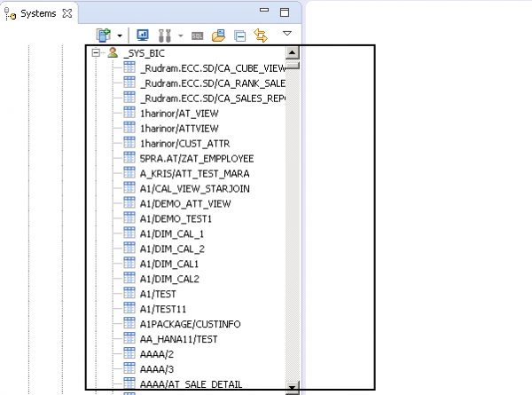Select A1/CAL_VIEW_STARJOIN entry
Viewport: 532px width, 395px height.
coord(195,188)
